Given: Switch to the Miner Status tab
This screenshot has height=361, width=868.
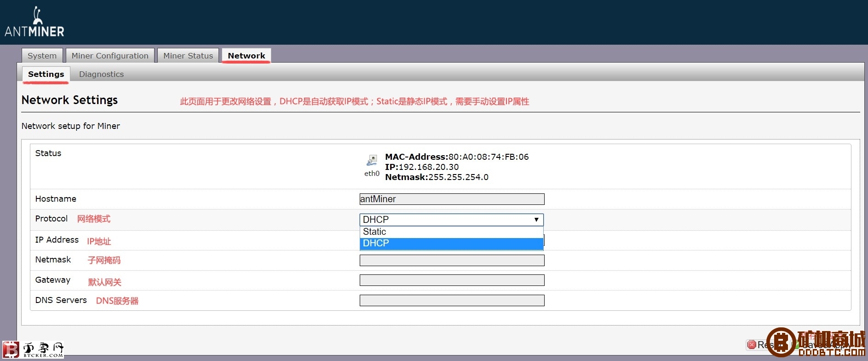Looking at the screenshot, I should point(188,56).
